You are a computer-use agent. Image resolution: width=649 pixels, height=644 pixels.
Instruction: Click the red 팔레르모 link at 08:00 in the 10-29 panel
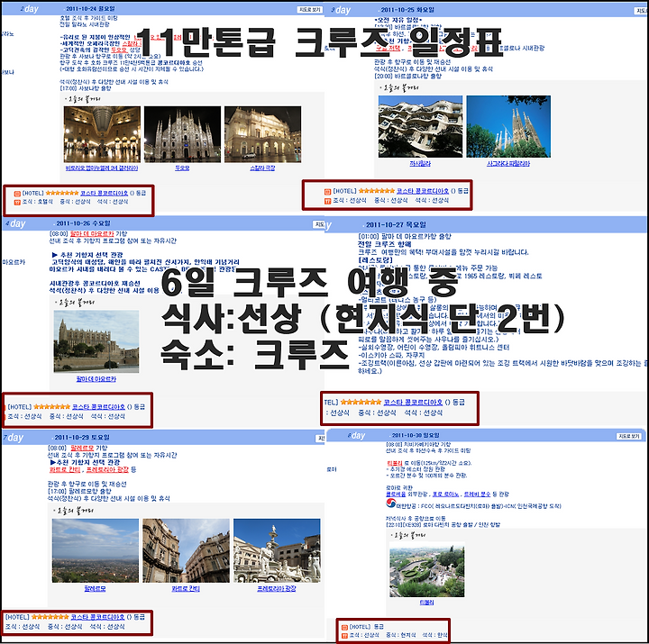tap(82, 448)
